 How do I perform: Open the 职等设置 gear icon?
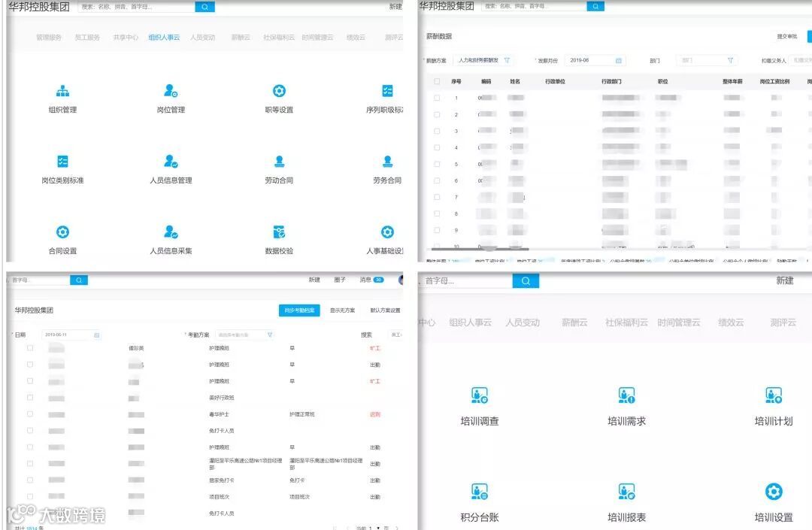tap(279, 91)
